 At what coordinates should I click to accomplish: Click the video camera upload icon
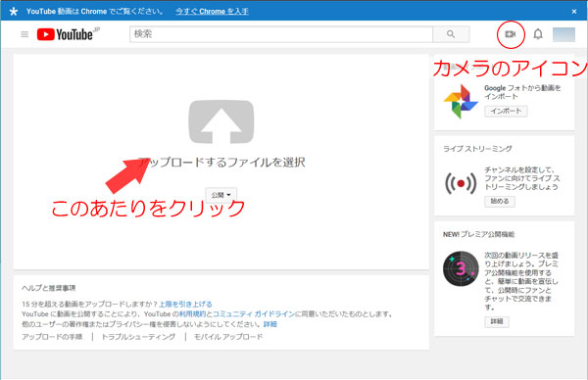click(x=511, y=34)
